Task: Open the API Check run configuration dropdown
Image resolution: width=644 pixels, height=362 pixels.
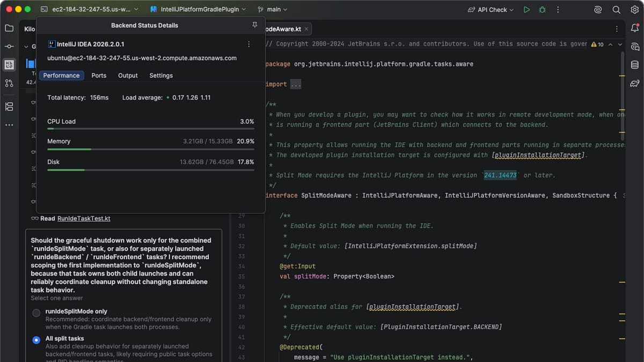Action: pyautogui.click(x=491, y=10)
